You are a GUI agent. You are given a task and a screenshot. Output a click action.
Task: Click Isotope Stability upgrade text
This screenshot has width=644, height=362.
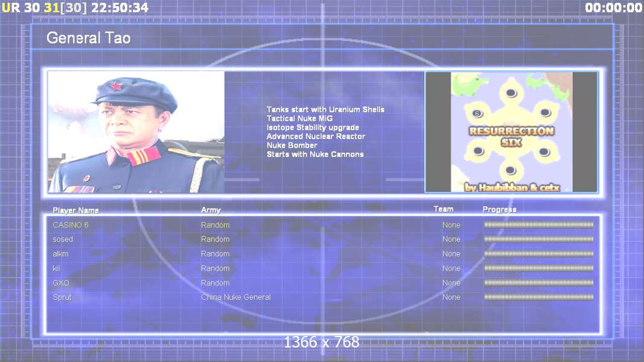313,128
